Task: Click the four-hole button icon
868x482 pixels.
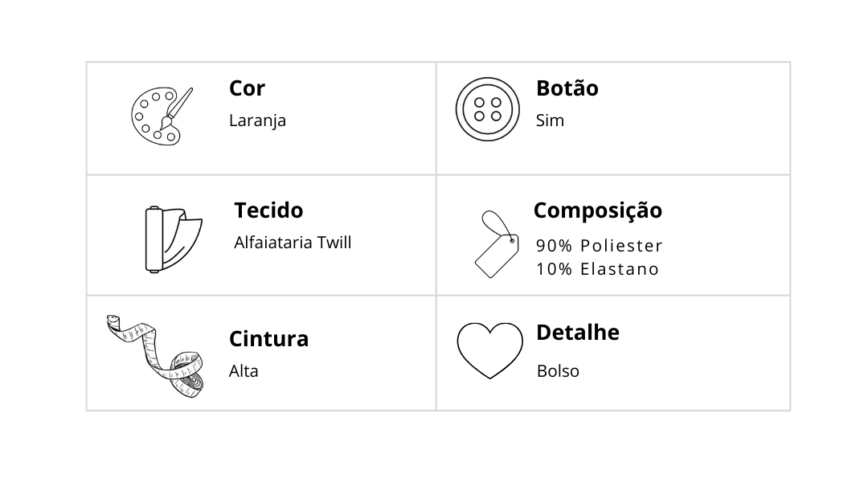Action: pyautogui.click(x=488, y=109)
